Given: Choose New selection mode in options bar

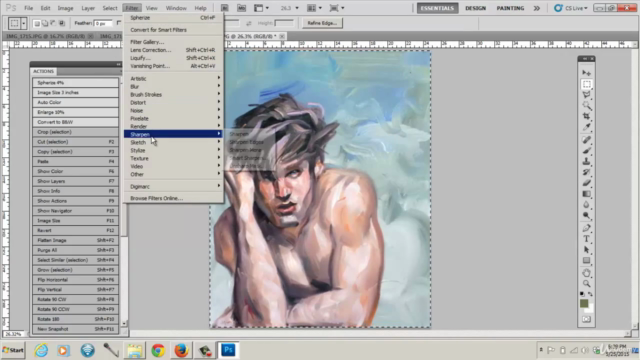Looking at the screenshot, I should [x=37, y=23].
